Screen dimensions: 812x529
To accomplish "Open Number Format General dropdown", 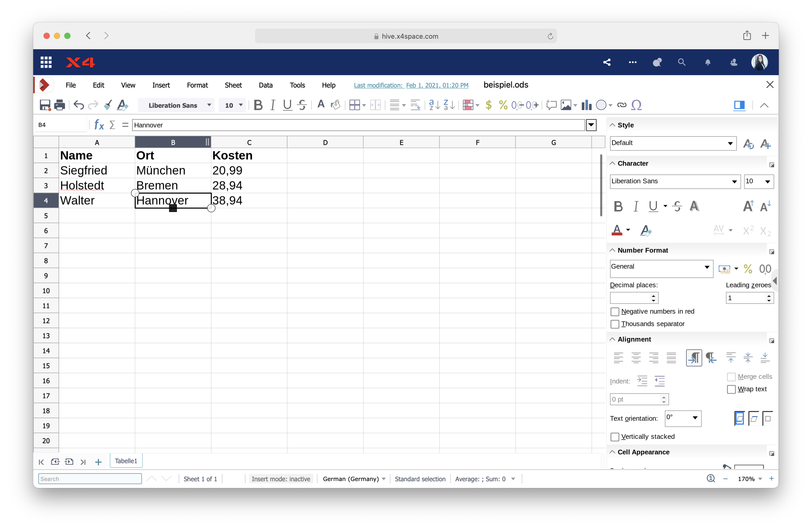I will [x=707, y=267].
